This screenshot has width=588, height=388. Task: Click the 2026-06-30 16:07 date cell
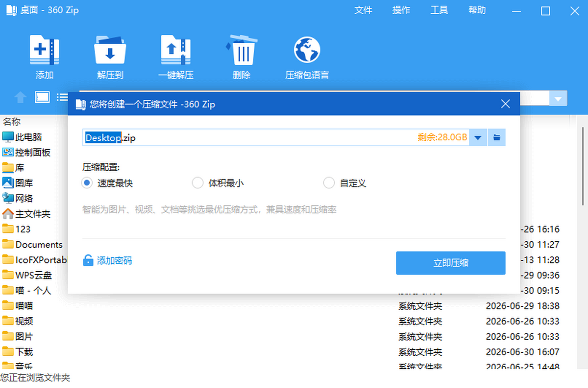(x=522, y=352)
